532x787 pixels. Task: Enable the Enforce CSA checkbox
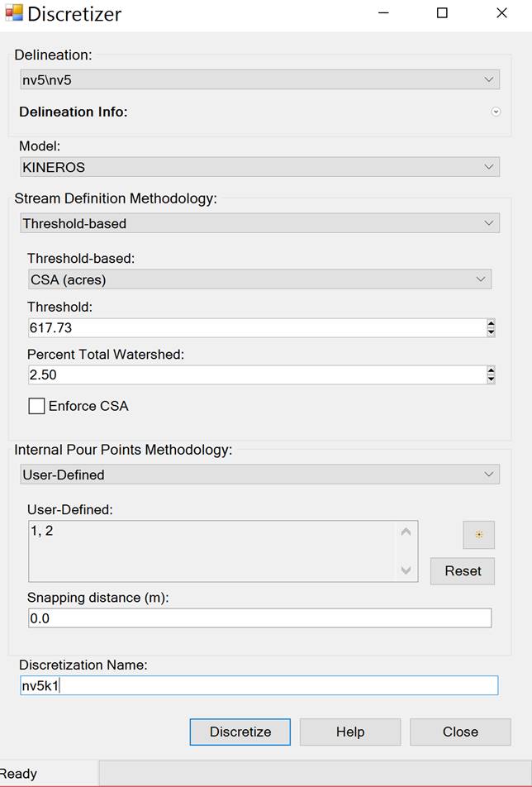[36, 406]
